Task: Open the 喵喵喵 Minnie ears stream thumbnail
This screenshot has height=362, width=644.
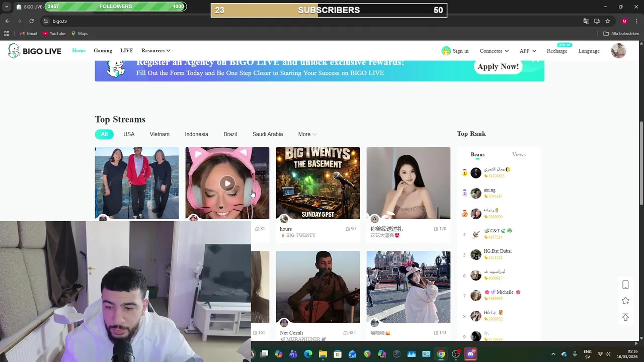Action: [x=408, y=287]
